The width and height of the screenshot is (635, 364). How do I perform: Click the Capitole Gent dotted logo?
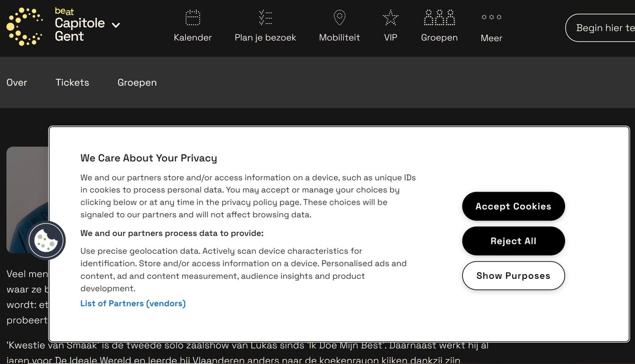[x=24, y=27]
